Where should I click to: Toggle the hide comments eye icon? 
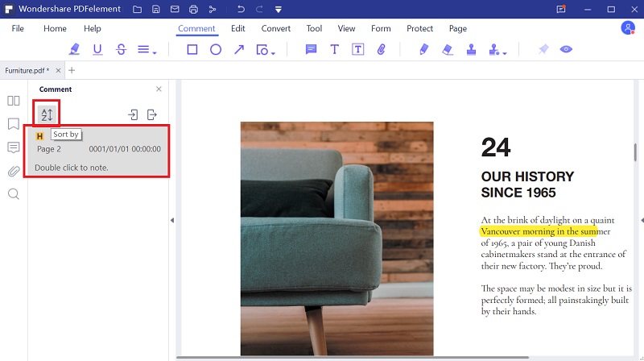(567, 49)
